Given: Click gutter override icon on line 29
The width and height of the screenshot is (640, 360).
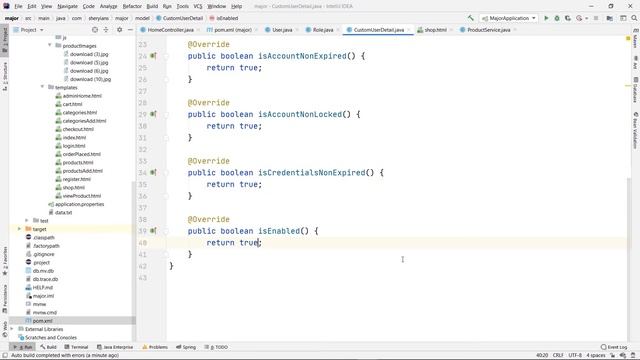Looking at the screenshot, I should click(153, 114).
